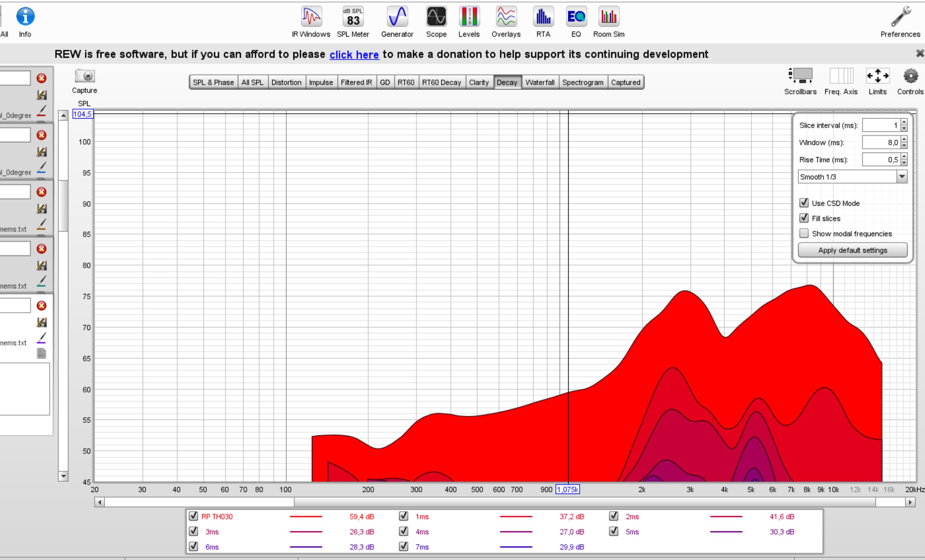Viewport: 925px width, 560px height.
Task: Switch to SPL & Phase tab
Action: [213, 82]
